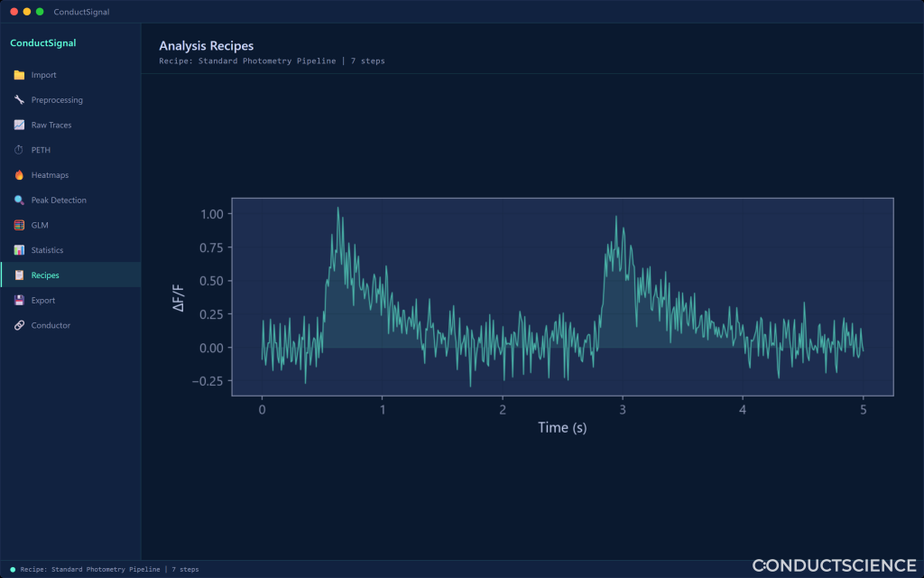Click the ConductScience logo link
Screen dimensions: 924x578
tap(834, 565)
